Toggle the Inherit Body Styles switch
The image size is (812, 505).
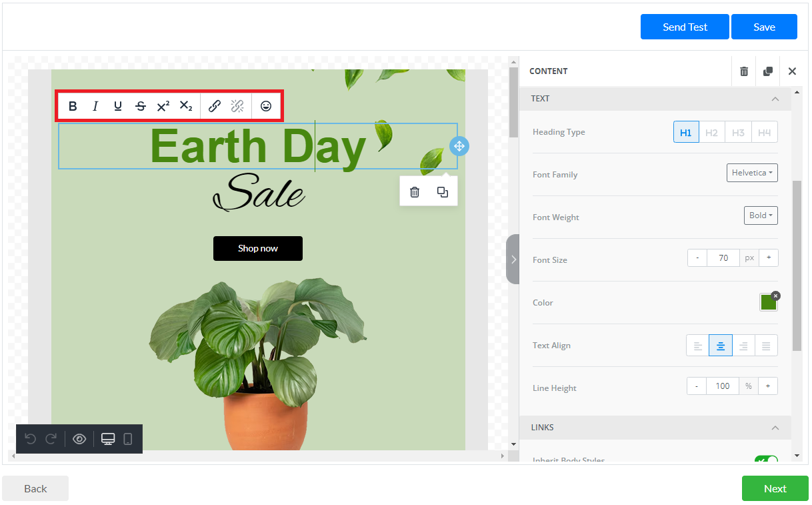[766, 460]
